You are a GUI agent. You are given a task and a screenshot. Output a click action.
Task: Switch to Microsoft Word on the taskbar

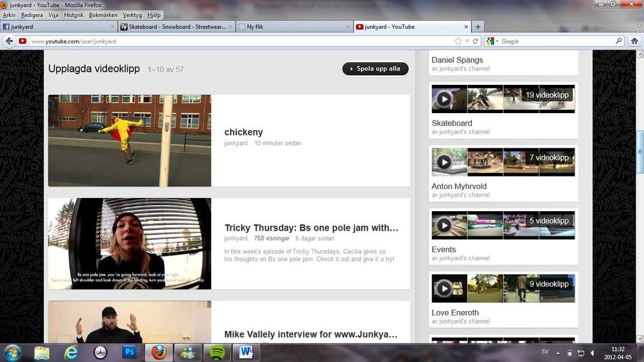coord(246,353)
